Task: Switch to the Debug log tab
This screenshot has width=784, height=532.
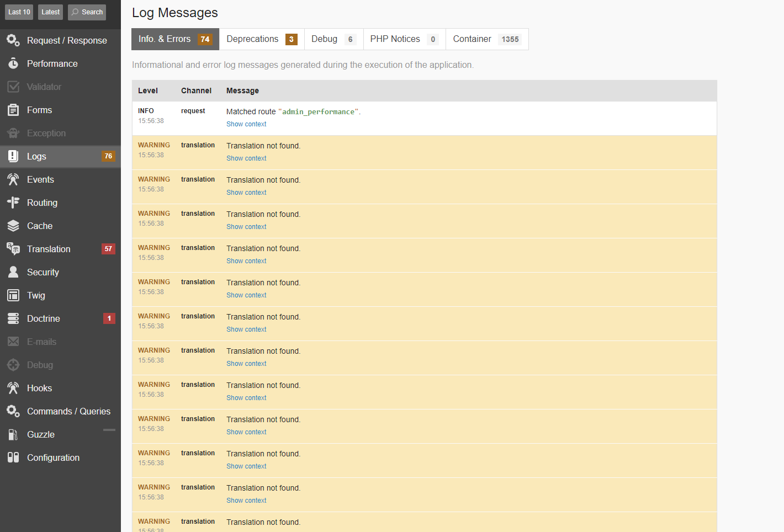Action: tap(333, 39)
